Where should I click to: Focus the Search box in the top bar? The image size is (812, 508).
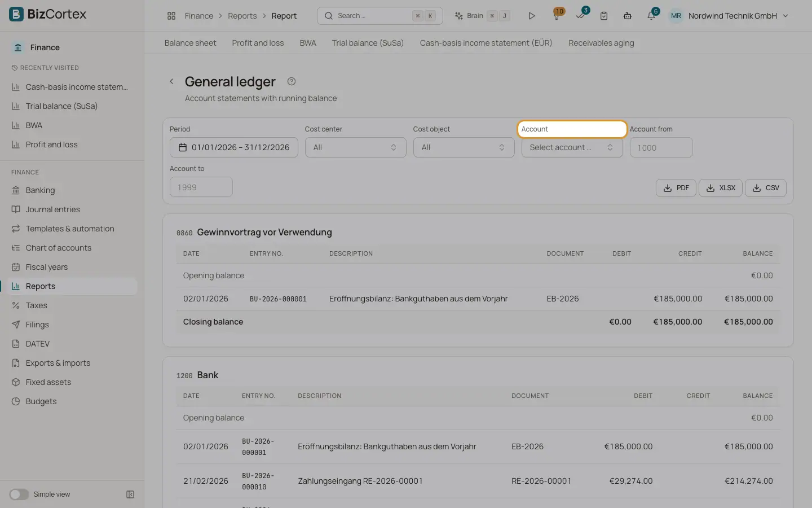380,16
